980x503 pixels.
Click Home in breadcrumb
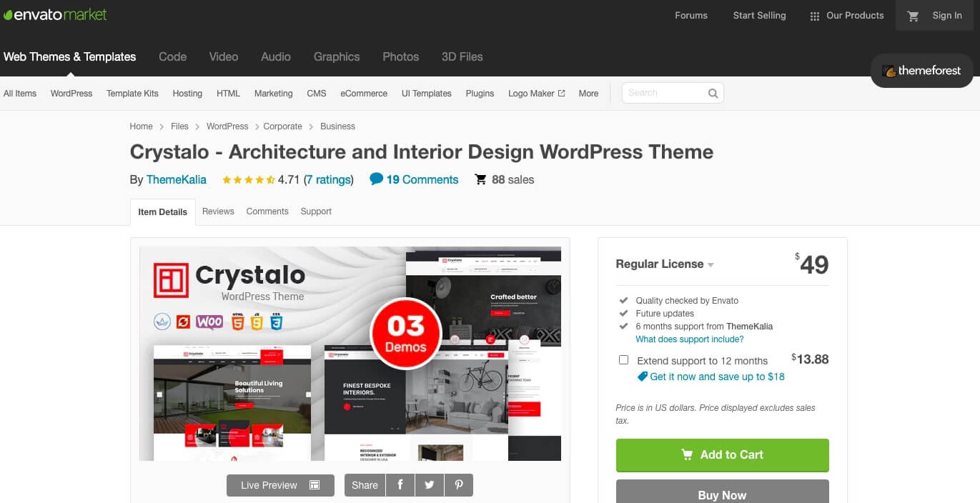(141, 126)
